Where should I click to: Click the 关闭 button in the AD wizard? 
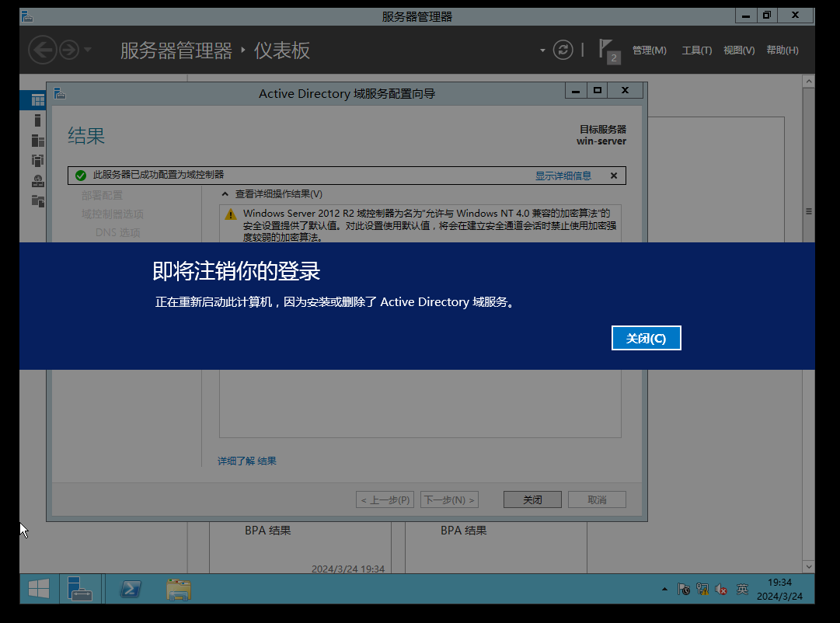(532, 499)
